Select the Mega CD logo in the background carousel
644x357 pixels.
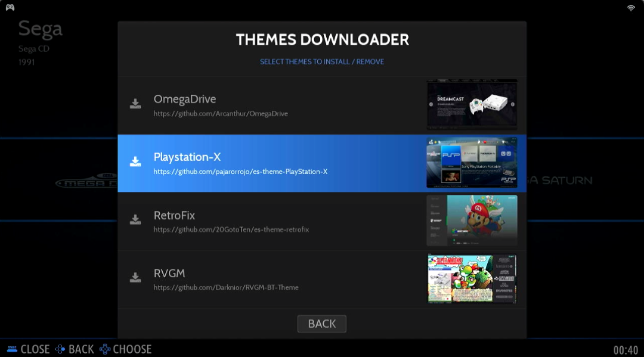[x=86, y=181]
